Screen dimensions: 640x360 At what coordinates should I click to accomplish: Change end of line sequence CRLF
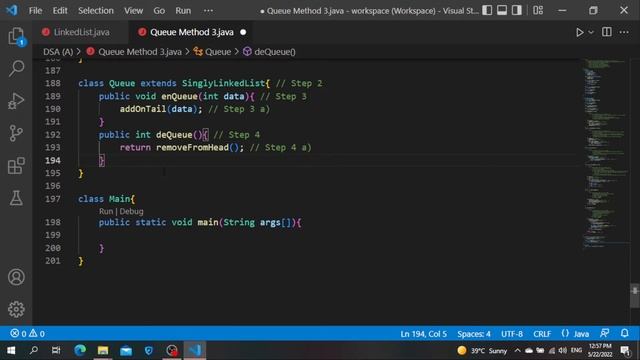pos(542,334)
